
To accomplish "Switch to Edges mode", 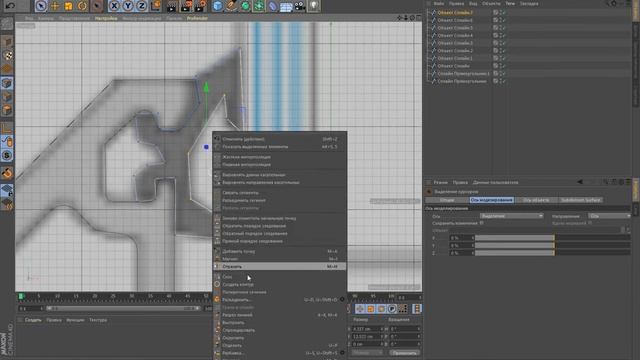I will pyautogui.click(x=7, y=97).
